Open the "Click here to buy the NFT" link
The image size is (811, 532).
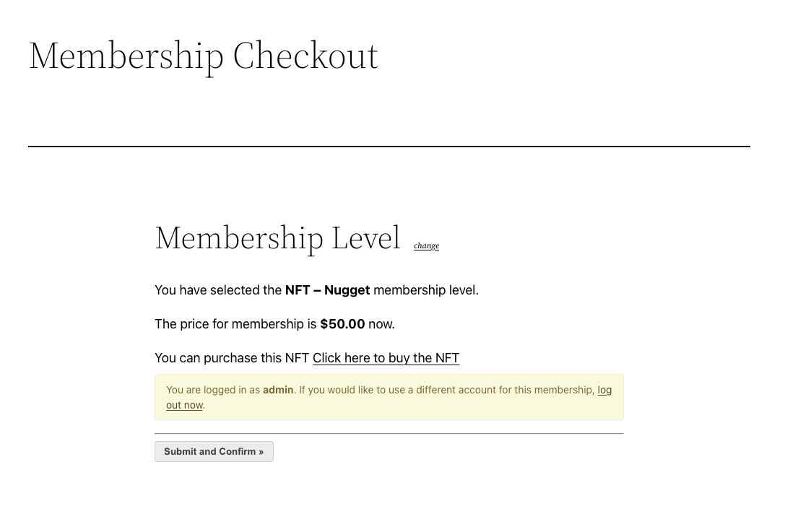386,358
